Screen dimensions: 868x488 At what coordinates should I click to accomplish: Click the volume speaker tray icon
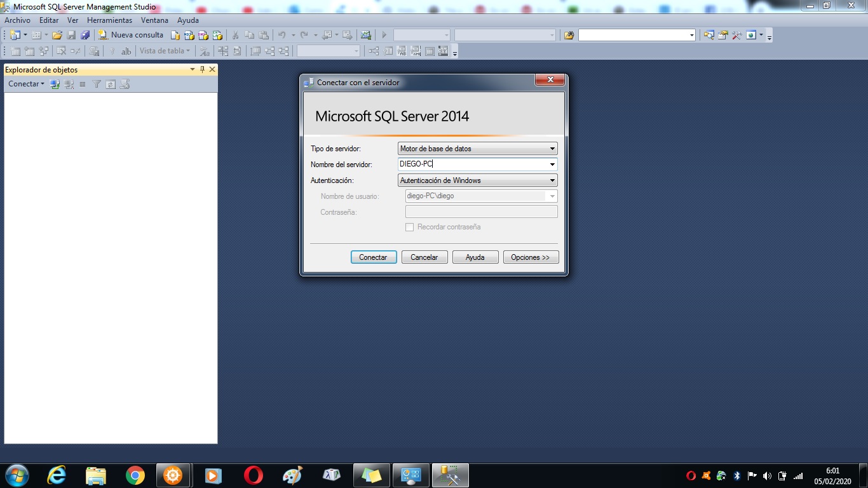767,475
